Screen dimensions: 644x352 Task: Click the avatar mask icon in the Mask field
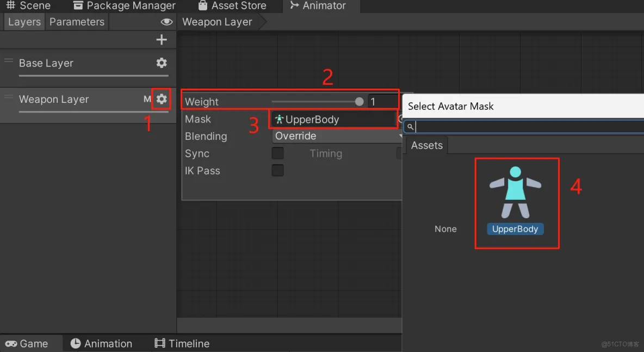coord(280,119)
